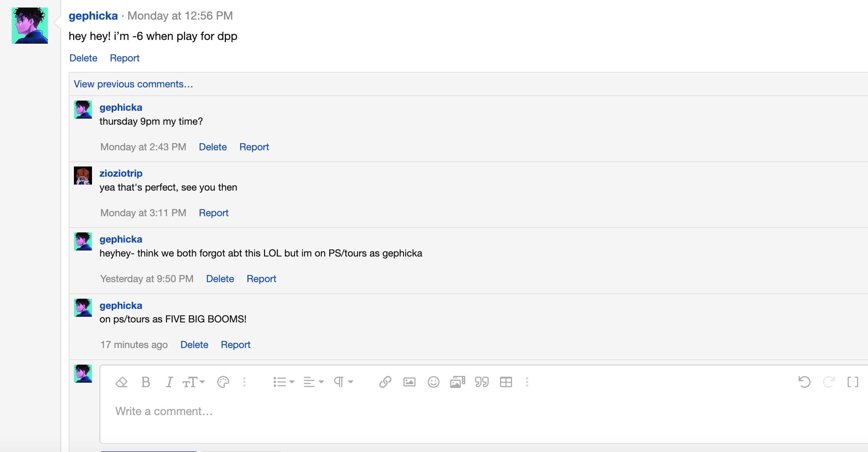This screenshot has height=452, width=868.
Task: Open the paragraph format dropdown
Action: click(344, 382)
